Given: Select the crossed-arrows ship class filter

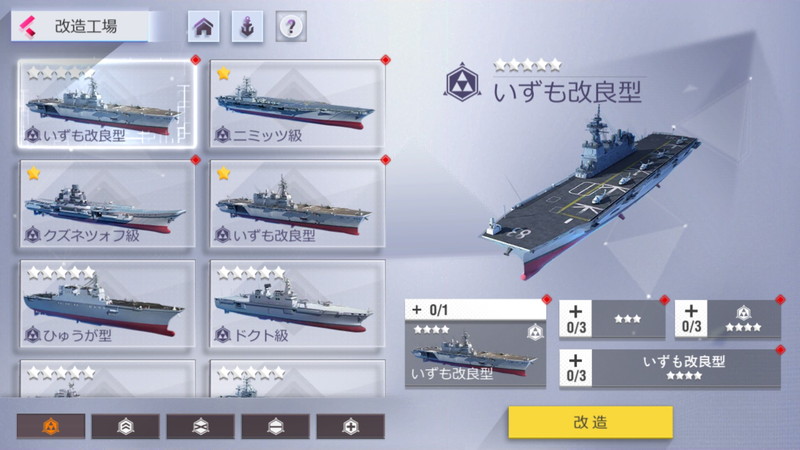Looking at the screenshot, I should pos(201,426).
